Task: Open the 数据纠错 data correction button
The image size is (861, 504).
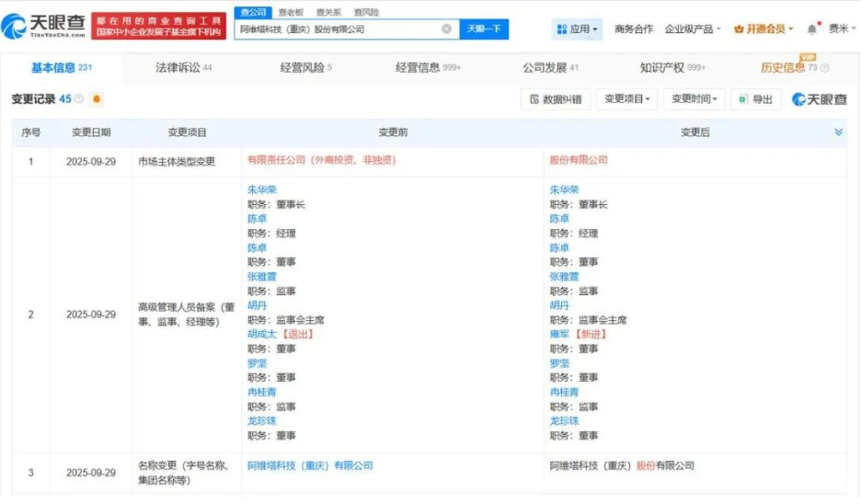Action: pos(556,99)
